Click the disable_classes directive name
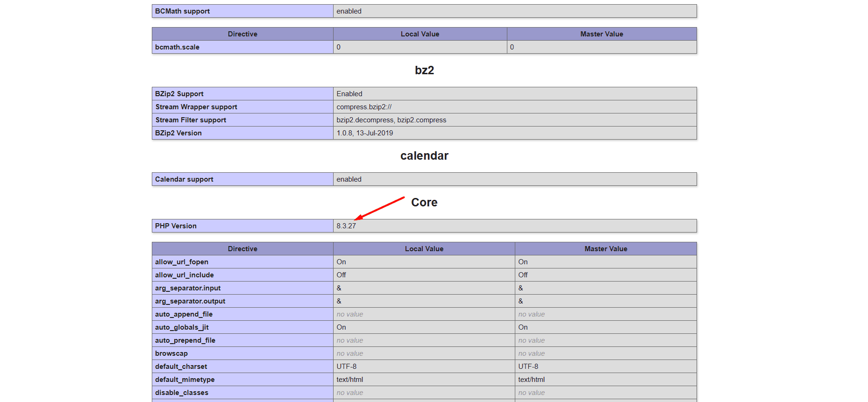The height and width of the screenshot is (402, 868). 182,393
